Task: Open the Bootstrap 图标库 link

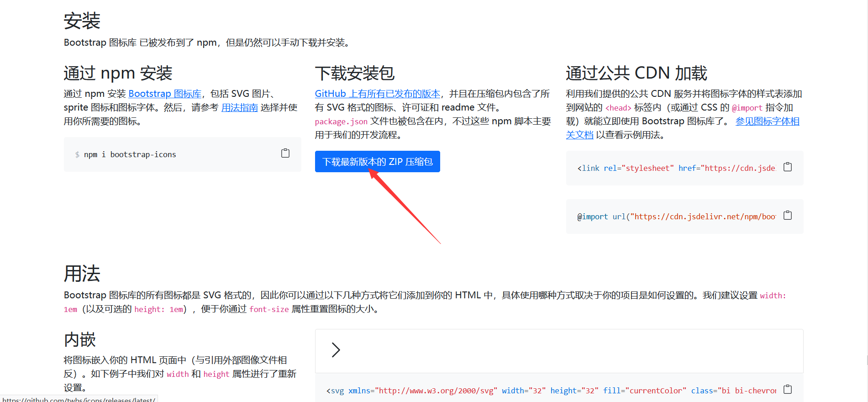Action: (x=165, y=94)
